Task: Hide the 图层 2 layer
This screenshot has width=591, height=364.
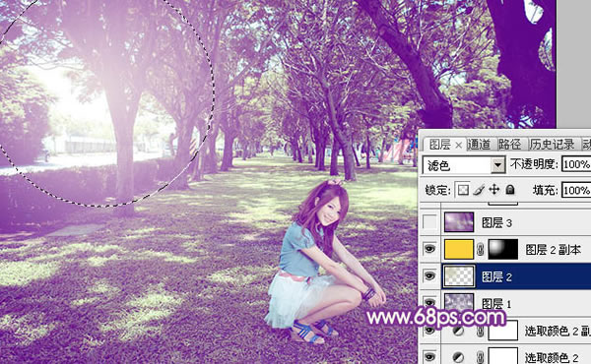Action: click(429, 276)
